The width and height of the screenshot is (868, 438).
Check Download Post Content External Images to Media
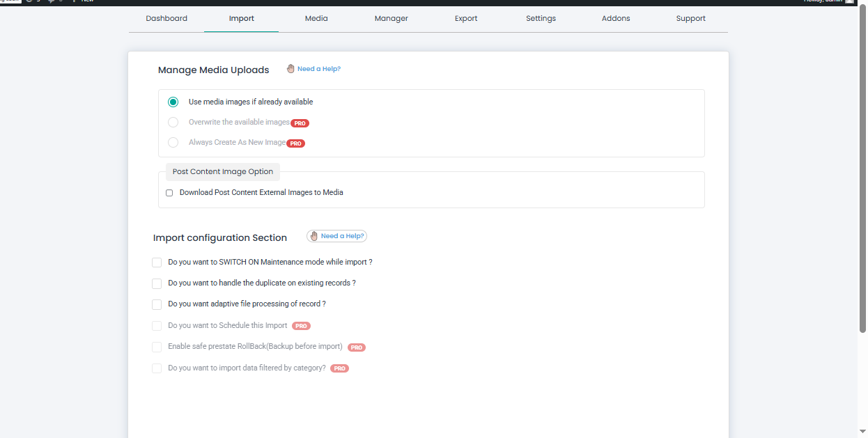(169, 192)
